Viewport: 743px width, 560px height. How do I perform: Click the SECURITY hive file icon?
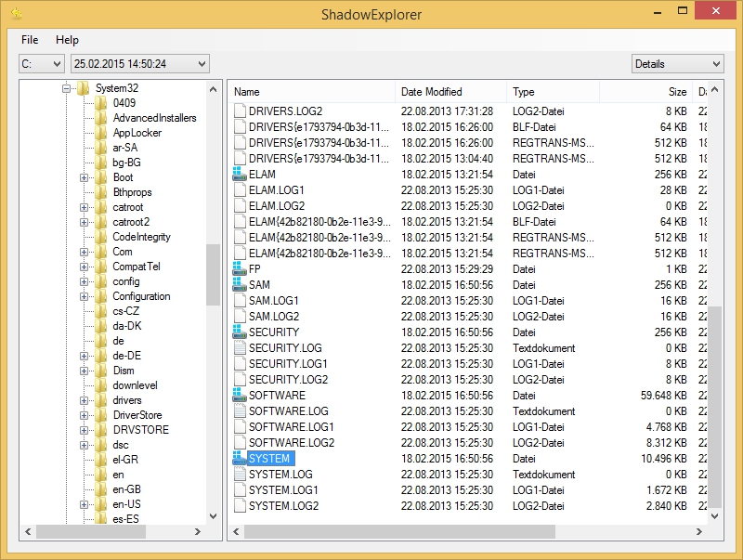coord(240,332)
